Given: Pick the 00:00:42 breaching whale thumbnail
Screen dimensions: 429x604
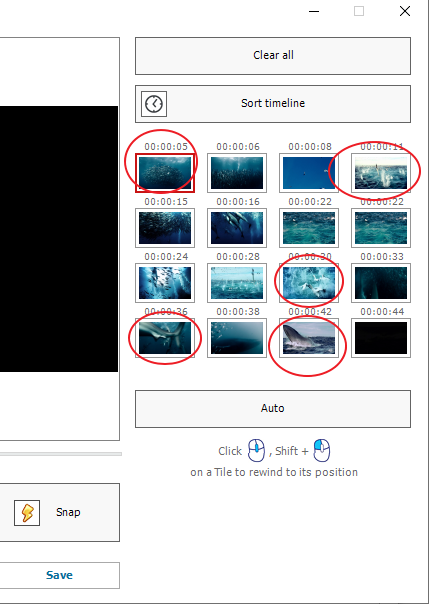Looking at the screenshot, I should click(x=309, y=338).
